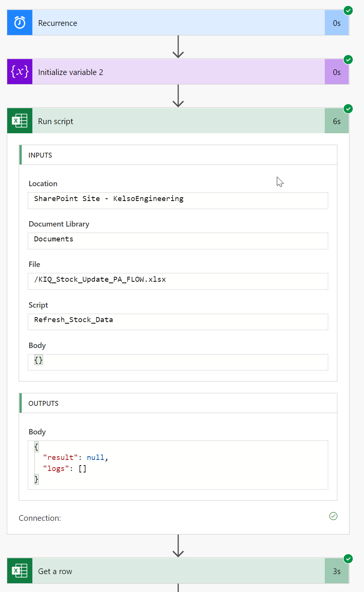Expand the Recurrence step
This screenshot has height=592, width=364.
(x=178, y=23)
